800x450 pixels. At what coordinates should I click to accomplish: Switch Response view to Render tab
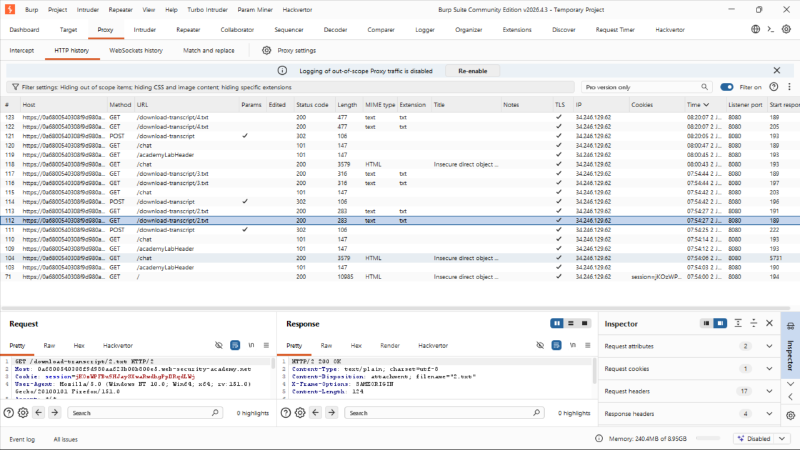[390, 345]
